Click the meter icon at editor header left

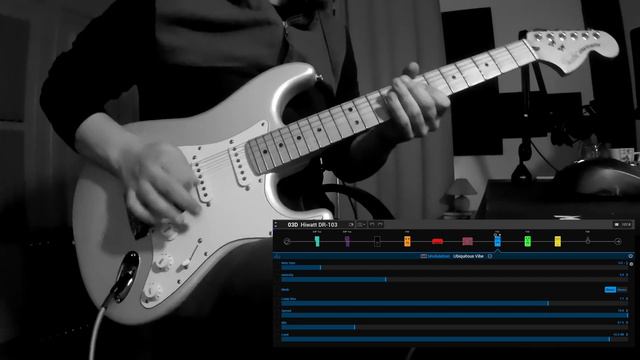click(278, 256)
